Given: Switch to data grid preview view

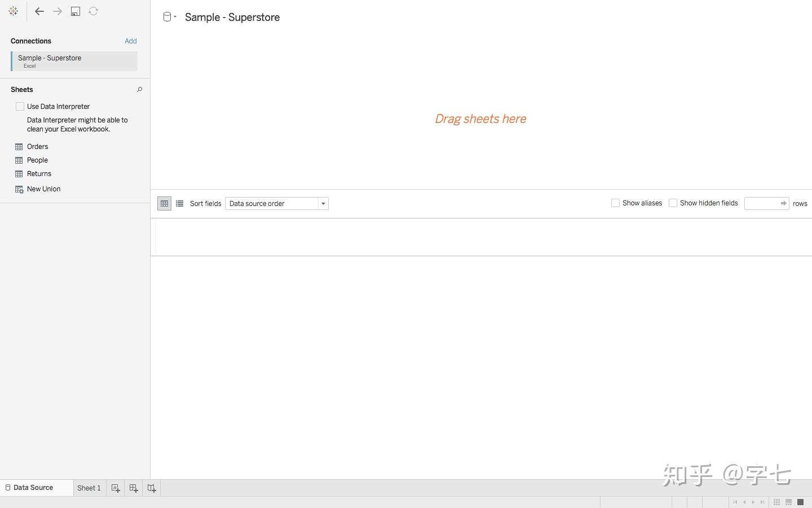Looking at the screenshot, I should pyautogui.click(x=164, y=203).
